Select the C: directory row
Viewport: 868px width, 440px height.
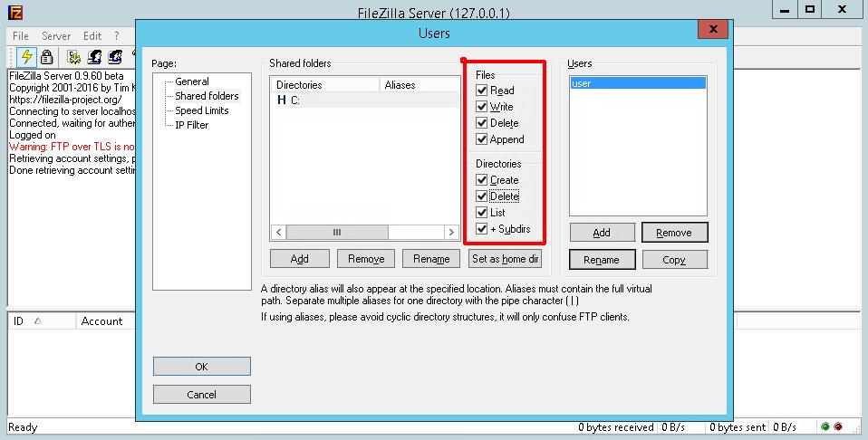365,100
